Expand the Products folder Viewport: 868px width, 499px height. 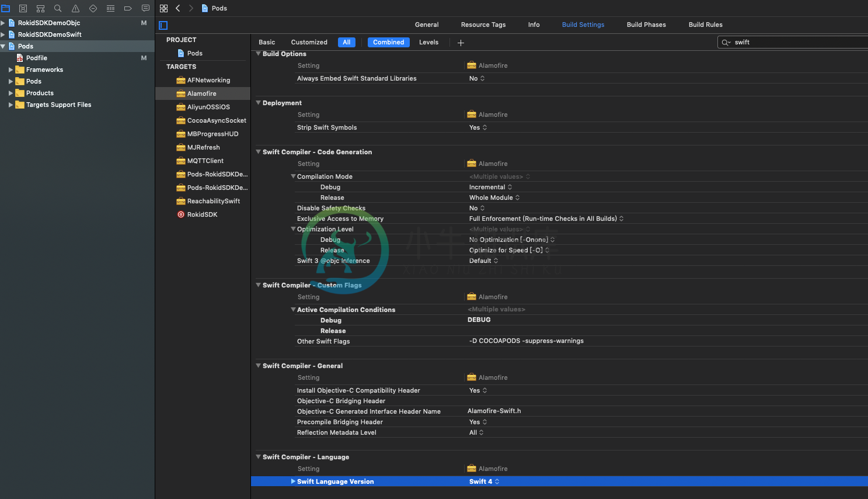pos(11,93)
